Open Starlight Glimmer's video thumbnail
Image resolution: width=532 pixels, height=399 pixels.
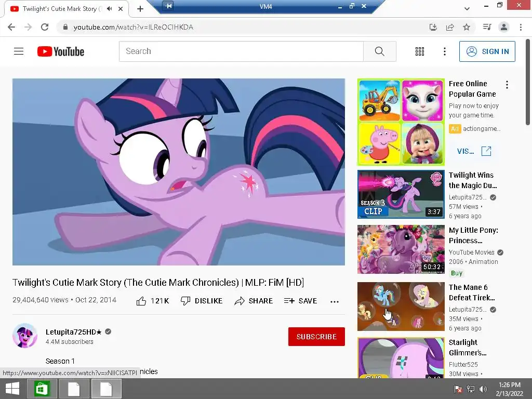(x=401, y=357)
